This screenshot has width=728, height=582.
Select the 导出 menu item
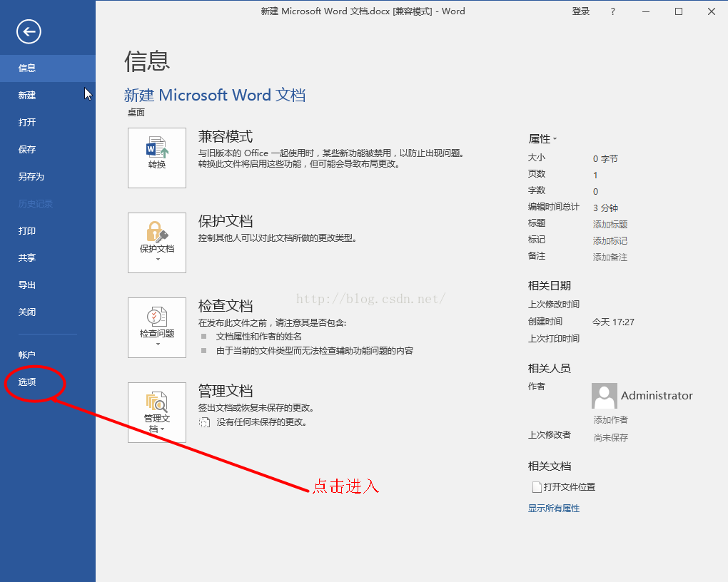coord(48,285)
